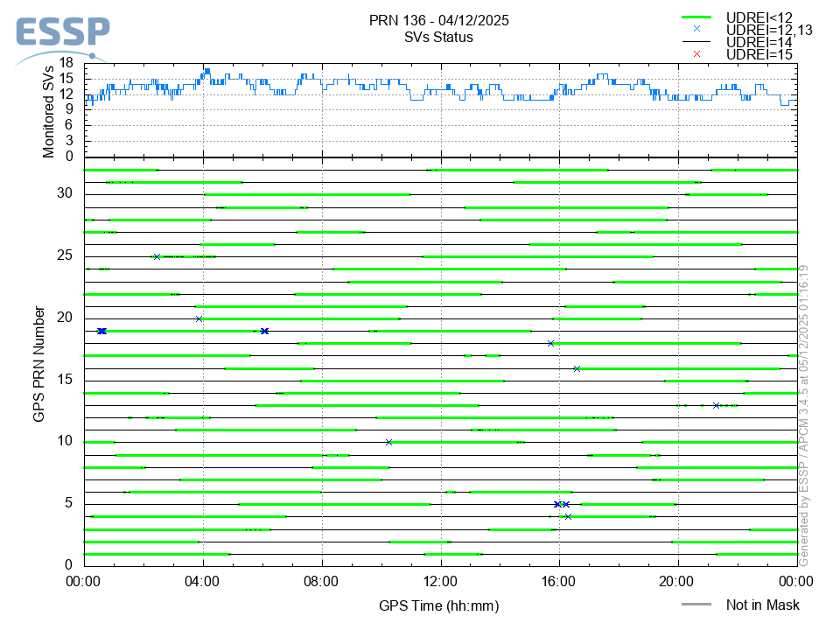
Task: Click the black X marker on PRN 4 row
Action: 568,516
